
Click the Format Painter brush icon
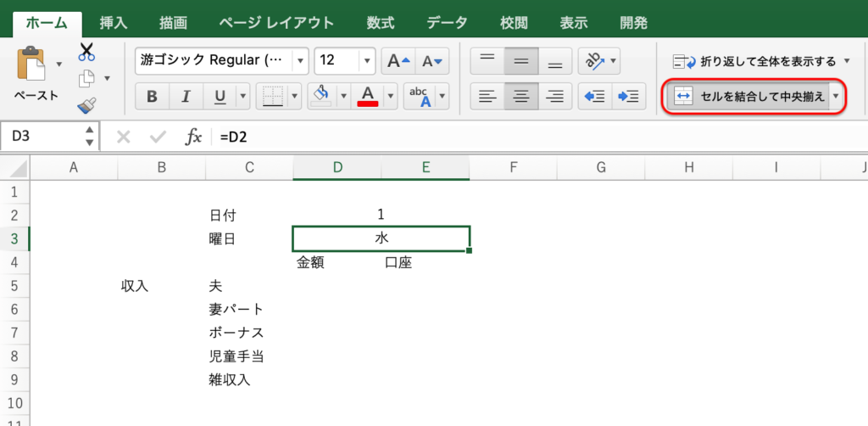coord(86,105)
